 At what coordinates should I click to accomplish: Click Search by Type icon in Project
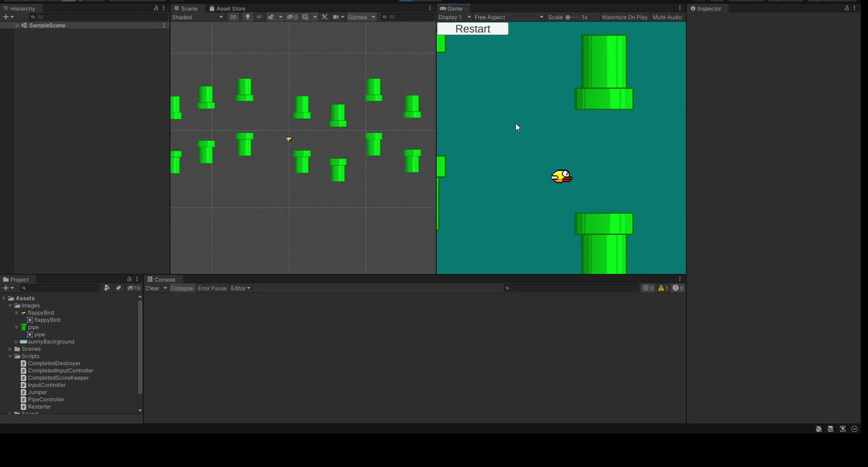107,288
